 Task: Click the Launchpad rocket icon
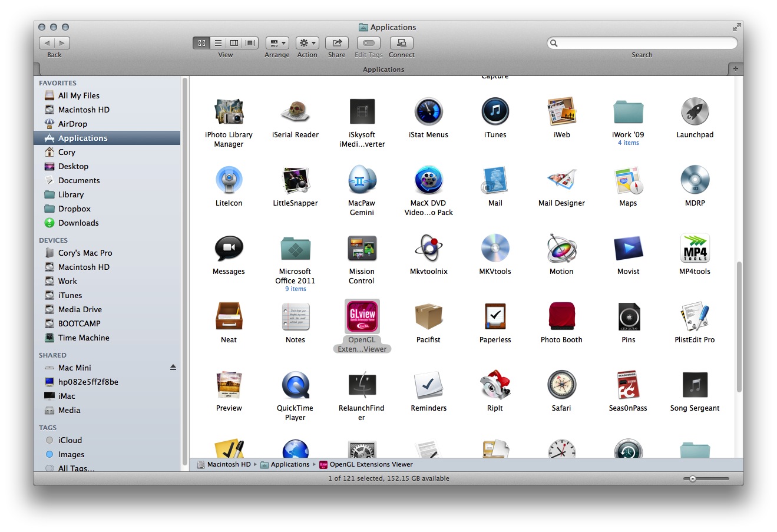(x=695, y=111)
